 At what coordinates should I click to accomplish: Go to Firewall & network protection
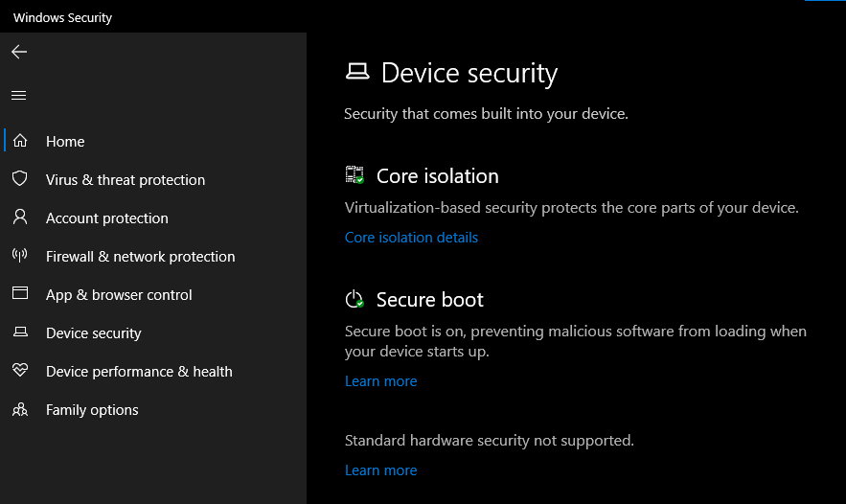tap(140, 256)
